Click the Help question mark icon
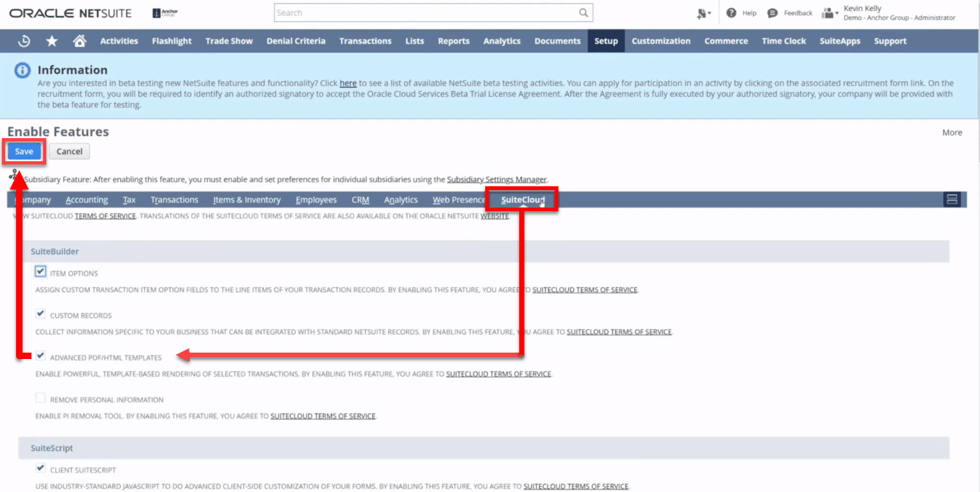980x492 pixels. [x=731, y=13]
